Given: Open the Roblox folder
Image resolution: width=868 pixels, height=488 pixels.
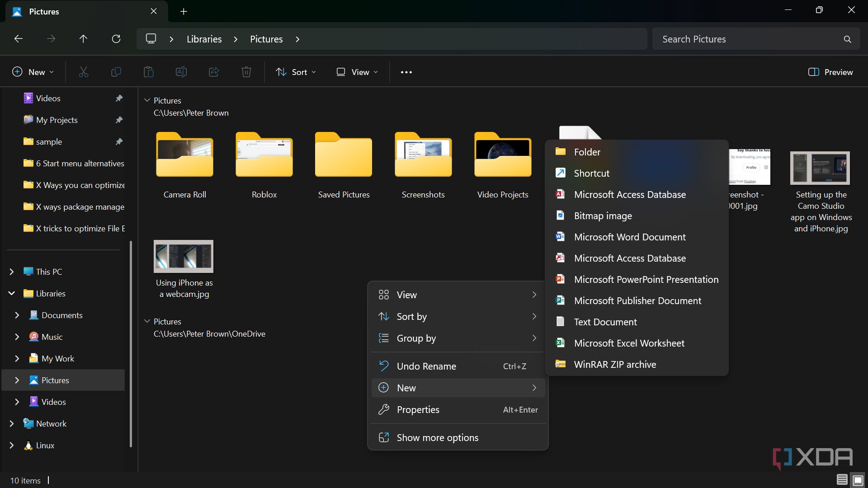Looking at the screenshot, I should click(264, 165).
